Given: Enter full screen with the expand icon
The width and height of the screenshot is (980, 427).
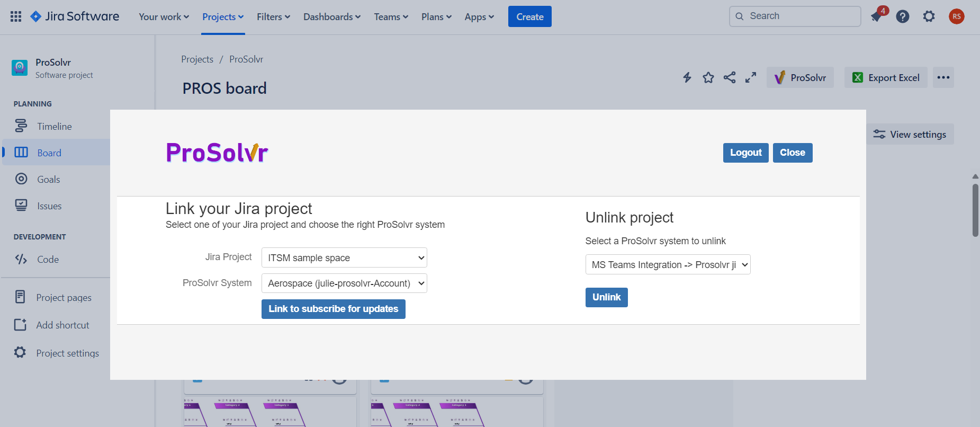Looking at the screenshot, I should (x=751, y=78).
